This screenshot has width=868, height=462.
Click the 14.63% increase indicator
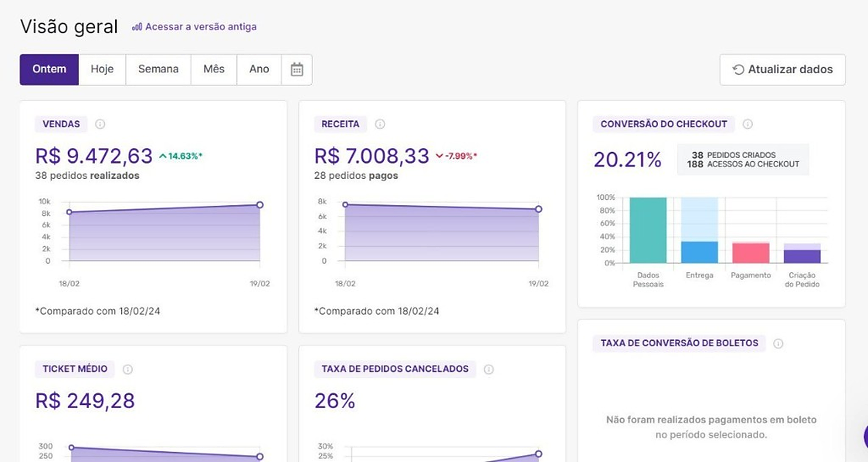coord(181,156)
